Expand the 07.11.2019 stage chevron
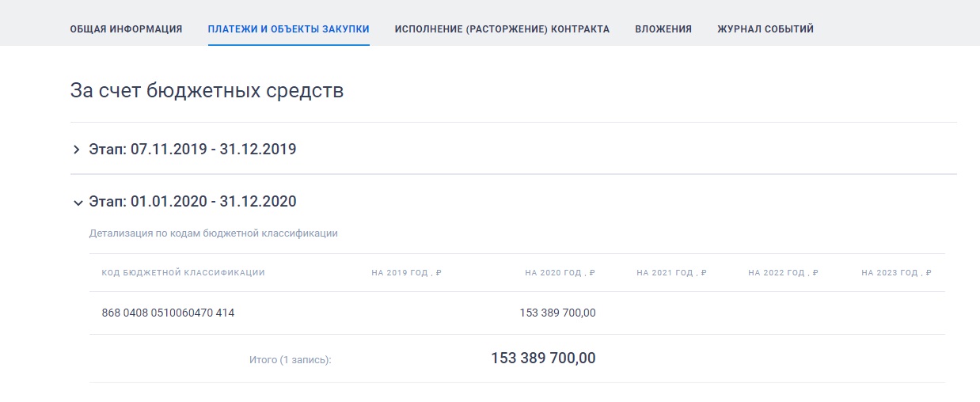This screenshot has height=402, width=980. (77, 150)
